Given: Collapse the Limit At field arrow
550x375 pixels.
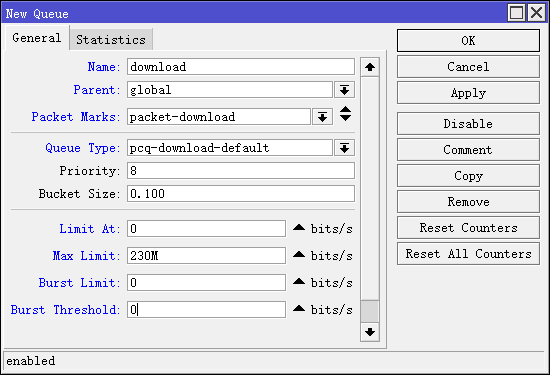Looking at the screenshot, I should (x=299, y=227).
